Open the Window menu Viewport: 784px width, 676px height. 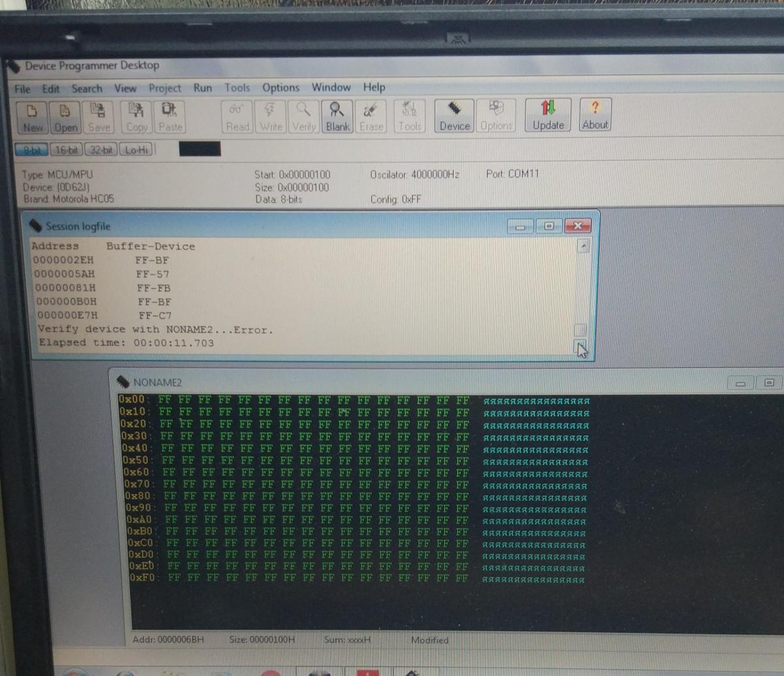coord(331,87)
